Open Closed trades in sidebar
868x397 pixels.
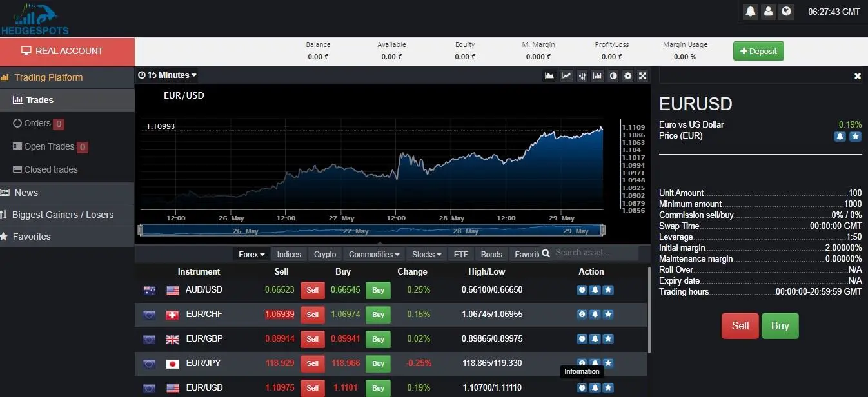point(67,169)
